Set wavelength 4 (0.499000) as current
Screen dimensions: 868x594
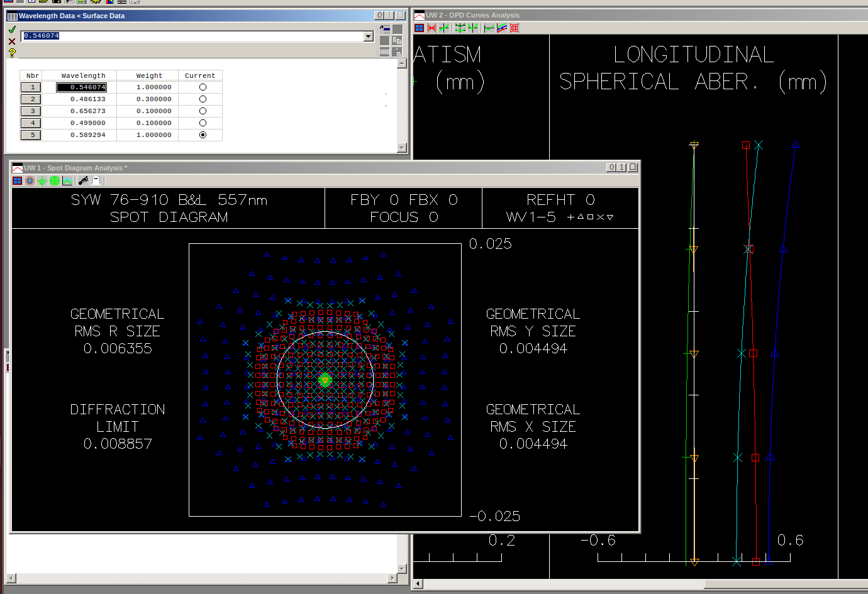click(x=203, y=123)
